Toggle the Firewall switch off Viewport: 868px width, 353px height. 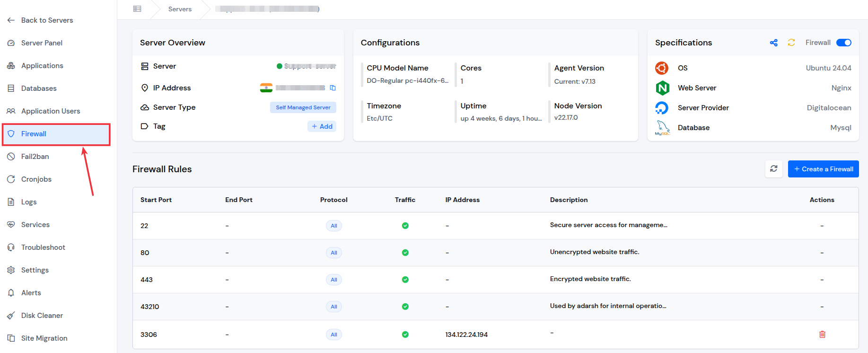click(x=844, y=43)
